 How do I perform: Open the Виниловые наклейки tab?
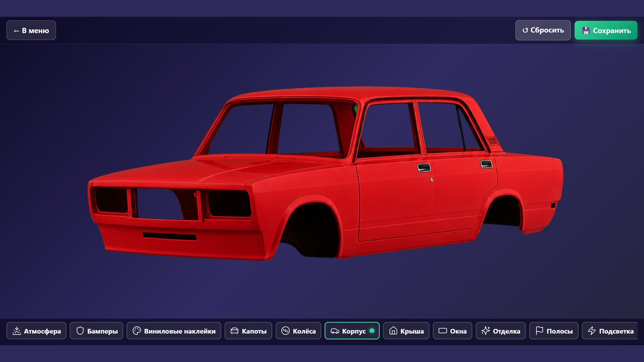coord(174,331)
